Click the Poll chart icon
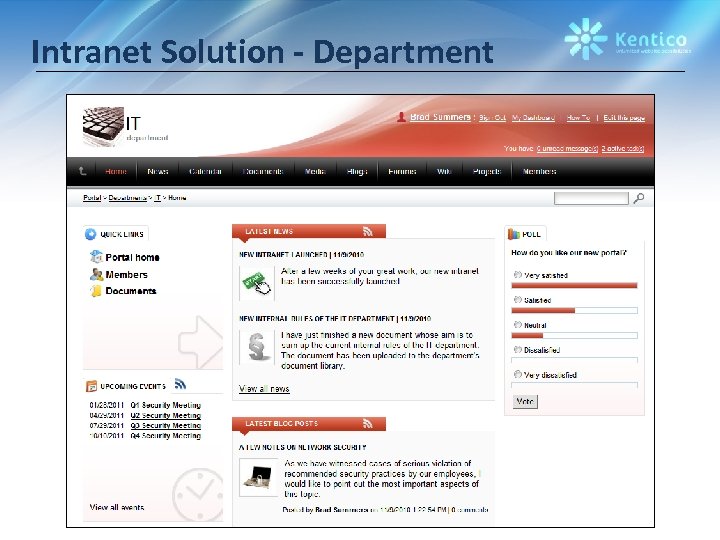 513,234
